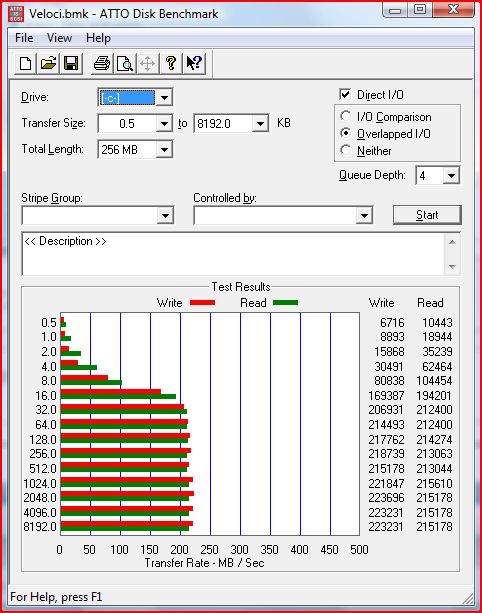Expand the Drive dropdown list

164,98
